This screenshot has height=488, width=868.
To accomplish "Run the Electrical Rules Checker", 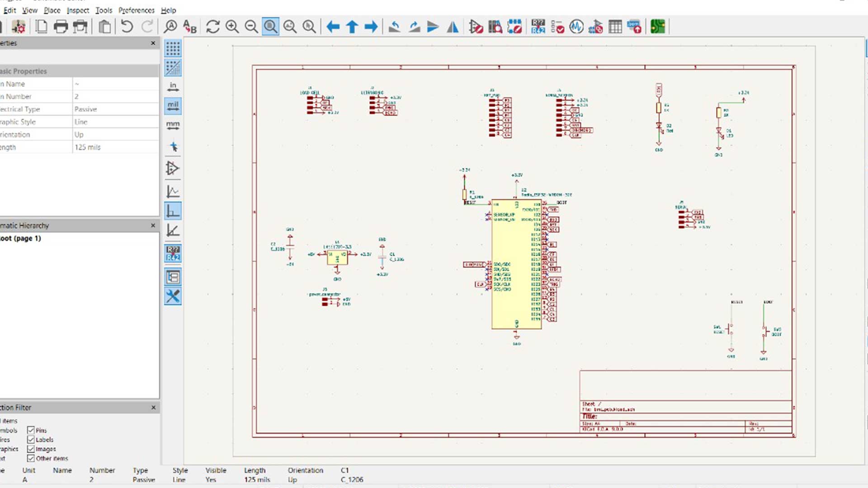I will [x=557, y=27].
